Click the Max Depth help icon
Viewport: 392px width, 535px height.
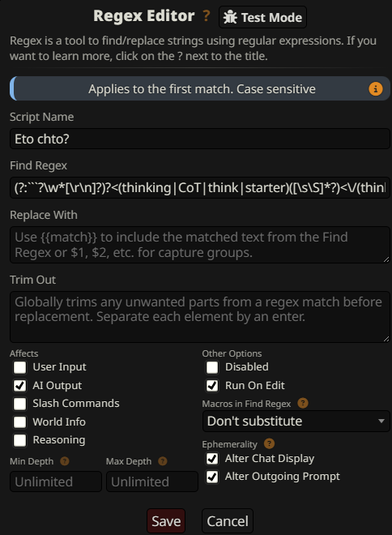[x=163, y=461]
